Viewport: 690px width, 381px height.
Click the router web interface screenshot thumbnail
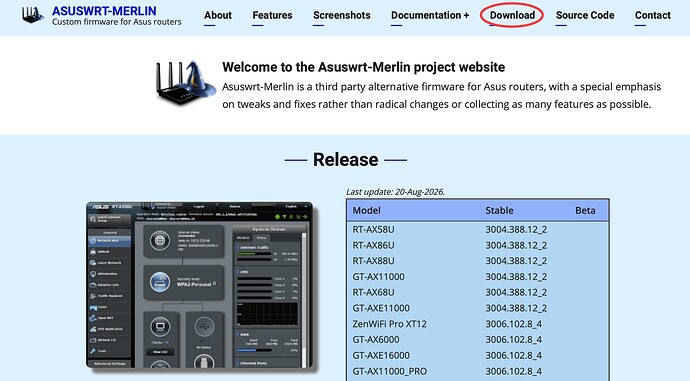pyautogui.click(x=199, y=285)
